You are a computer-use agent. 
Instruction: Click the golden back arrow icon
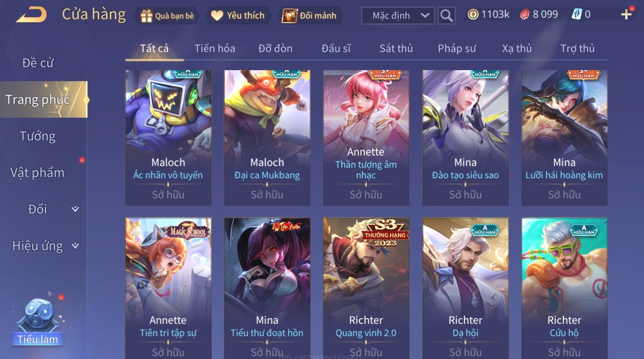tap(31, 15)
